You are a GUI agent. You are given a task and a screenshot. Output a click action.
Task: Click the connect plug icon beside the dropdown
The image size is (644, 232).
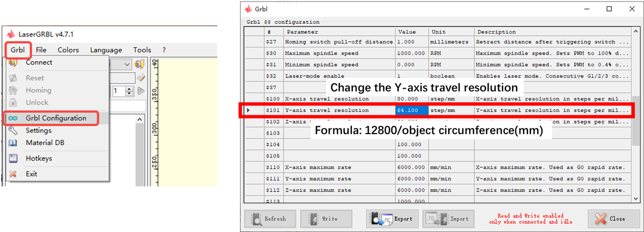click(138, 64)
